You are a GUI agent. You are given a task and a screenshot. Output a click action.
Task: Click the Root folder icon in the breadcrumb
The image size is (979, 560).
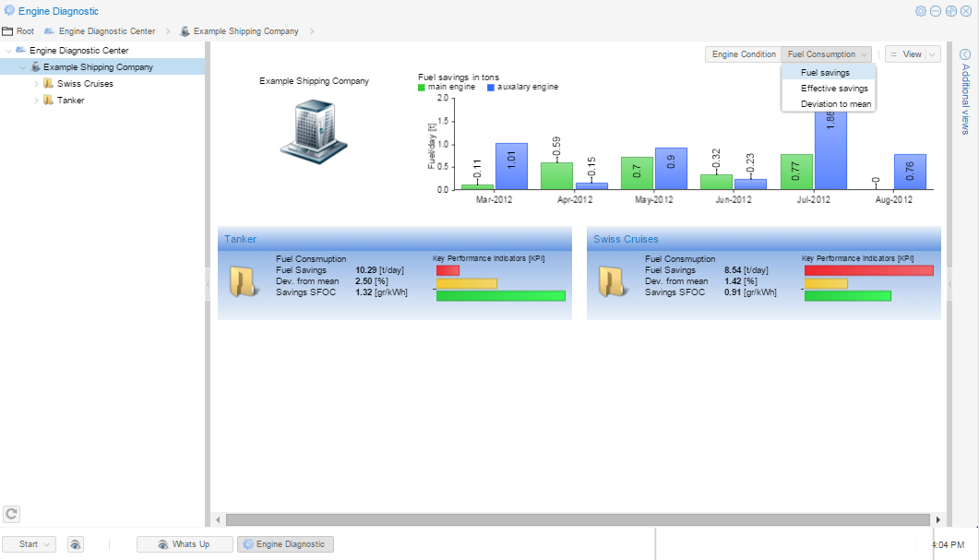click(8, 30)
